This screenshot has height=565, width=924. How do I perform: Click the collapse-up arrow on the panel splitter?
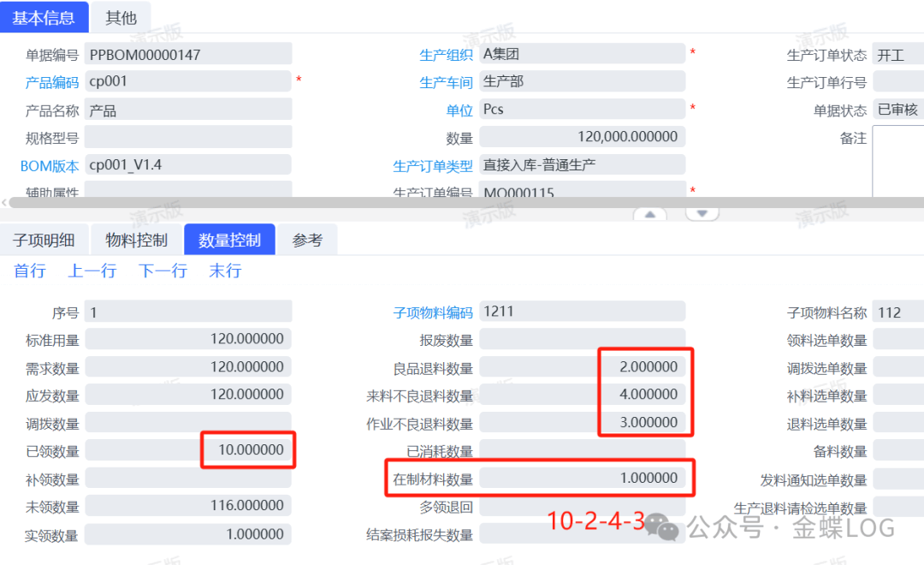[650, 214]
